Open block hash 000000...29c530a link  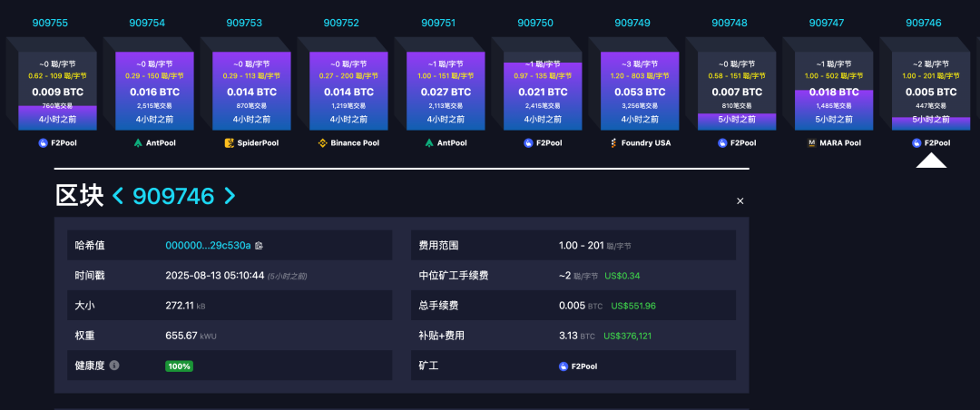coord(208,246)
